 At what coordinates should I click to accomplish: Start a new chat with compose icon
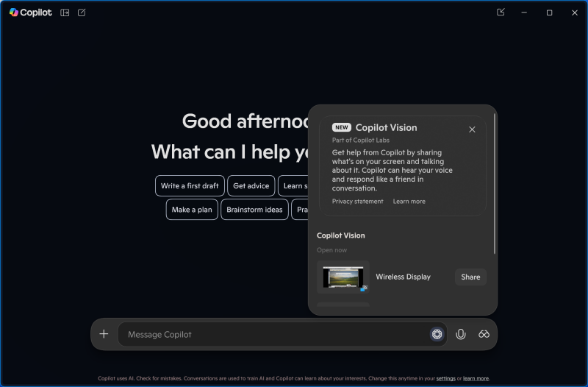click(x=82, y=13)
